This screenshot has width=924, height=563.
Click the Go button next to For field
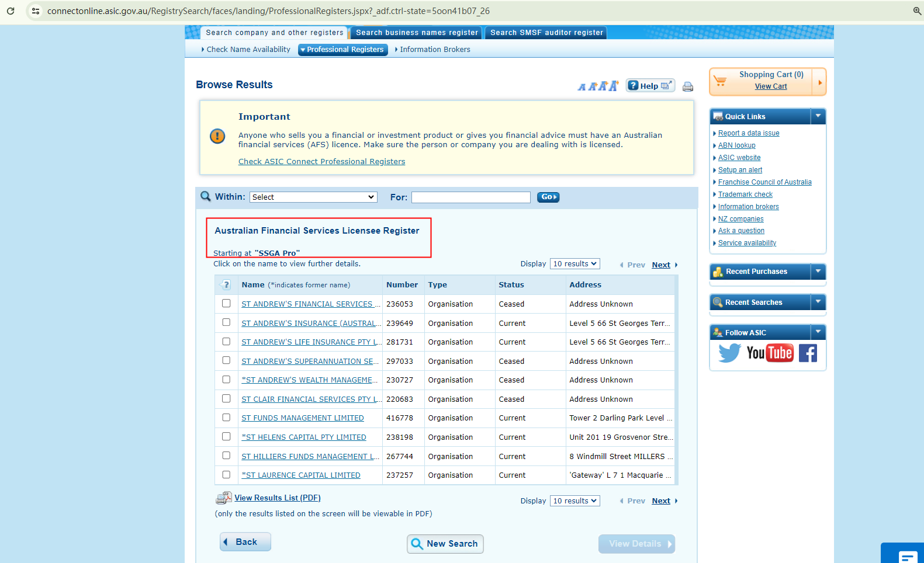click(x=548, y=197)
